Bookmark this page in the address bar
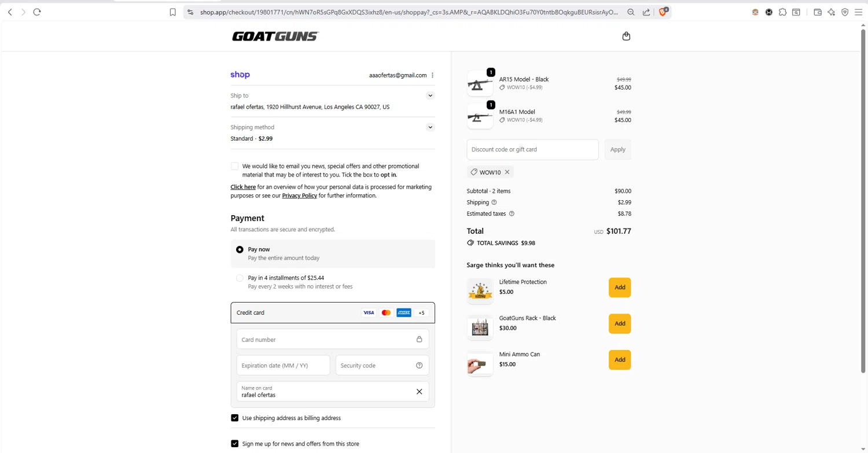Screen dimensions: 868x453 click(172, 12)
